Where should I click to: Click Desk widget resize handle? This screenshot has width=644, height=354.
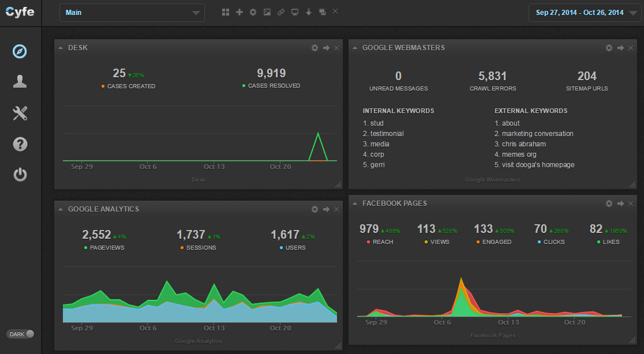(x=338, y=184)
